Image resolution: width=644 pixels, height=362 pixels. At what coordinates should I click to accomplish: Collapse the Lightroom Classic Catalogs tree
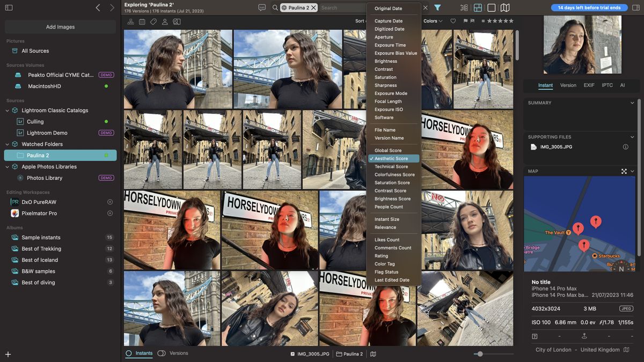[6, 110]
